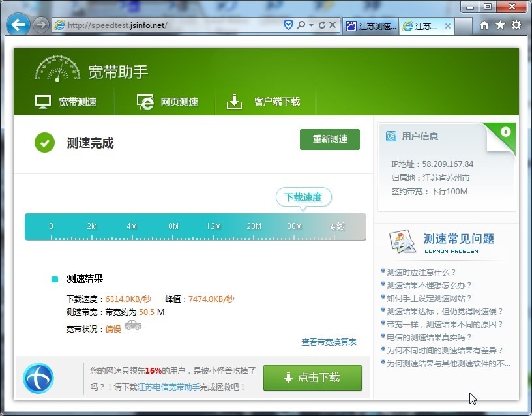This screenshot has height=416, width=532.
Task: Click the 下载速度 bubble marker
Action: click(303, 197)
